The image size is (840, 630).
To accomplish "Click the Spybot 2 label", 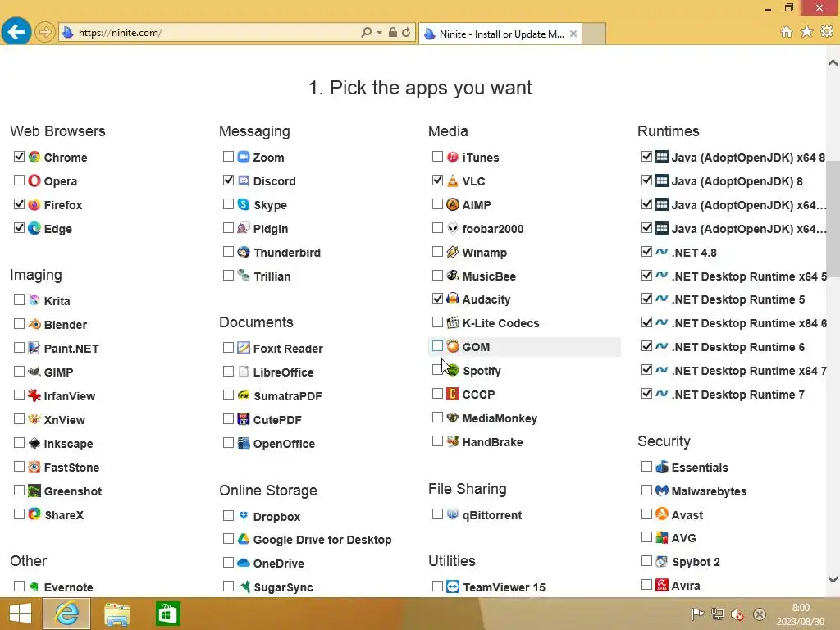I will (x=696, y=562).
